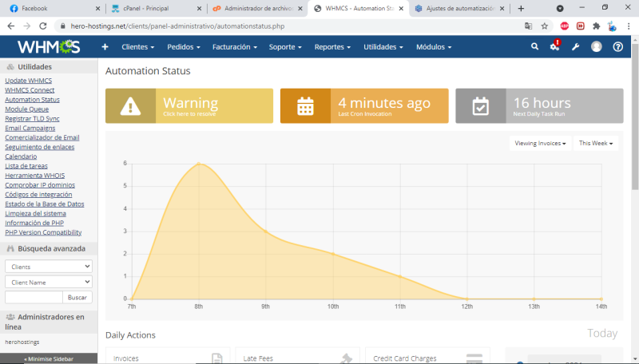Click the Warning status box to resolve
Screen dimensions: 639x364
(189, 106)
